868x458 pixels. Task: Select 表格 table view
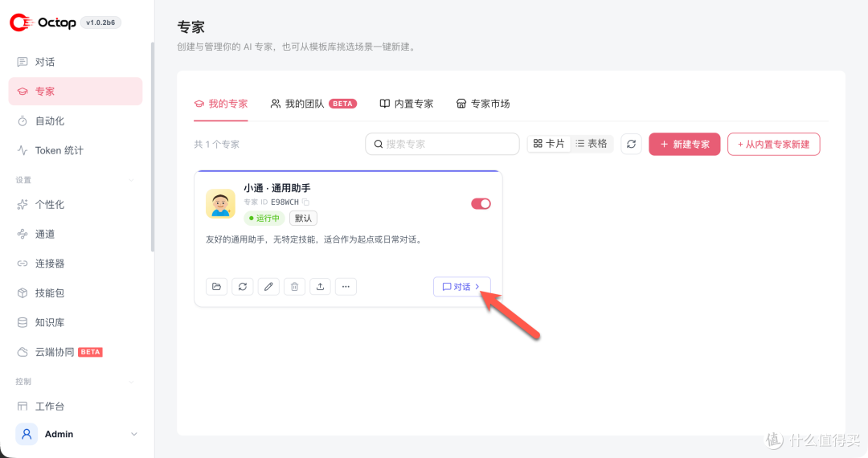(592, 144)
